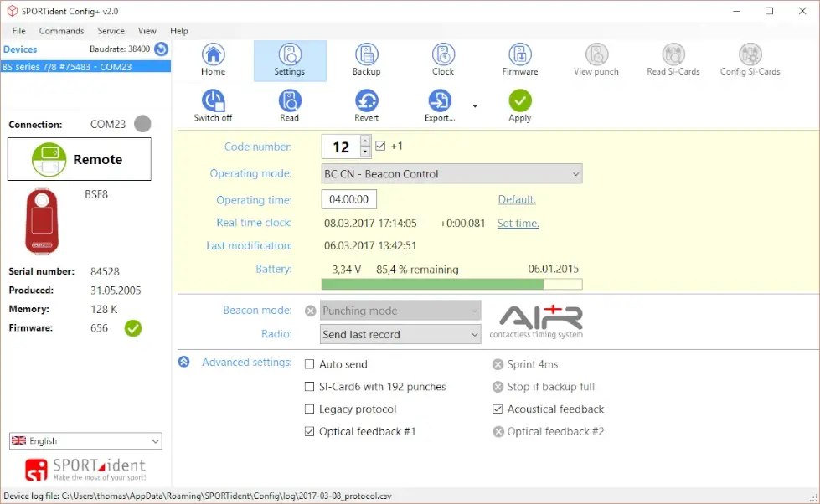Viewport: 820px width, 504px height.
Task: Open the English language selector
Action: click(x=85, y=441)
